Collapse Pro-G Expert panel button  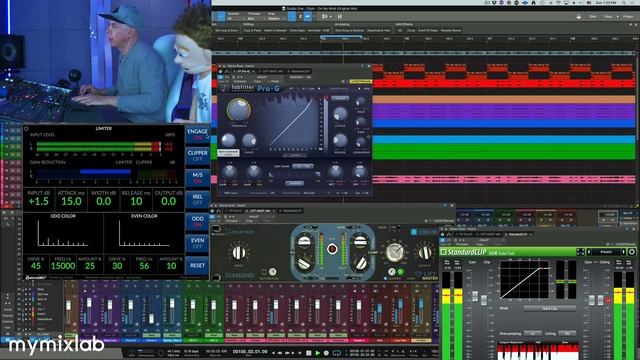click(294, 155)
